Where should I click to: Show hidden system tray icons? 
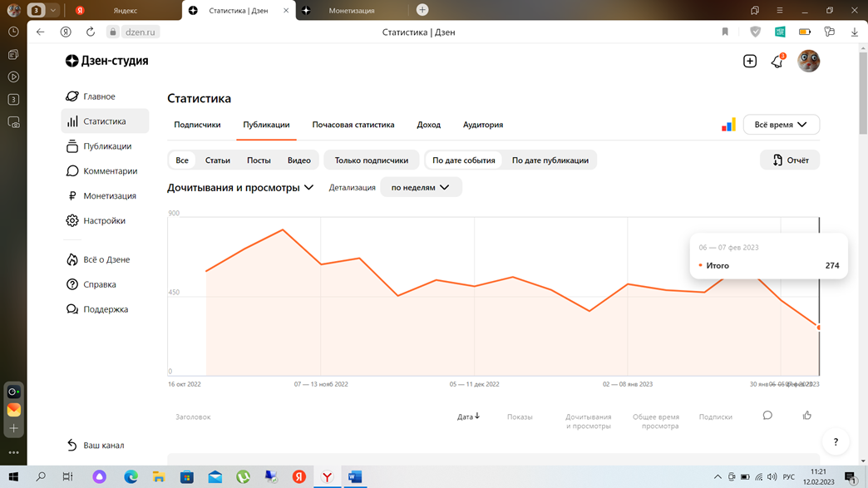pos(718,476)
